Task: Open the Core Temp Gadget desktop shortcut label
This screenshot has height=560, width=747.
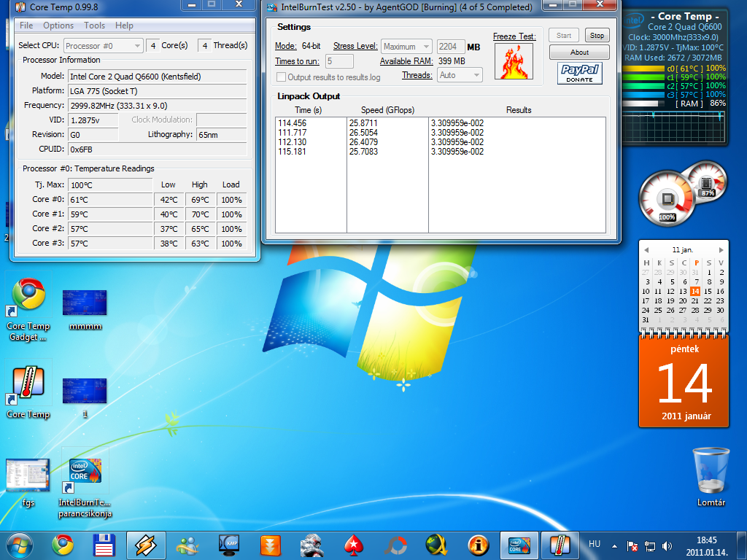Action: click(28, 332)
